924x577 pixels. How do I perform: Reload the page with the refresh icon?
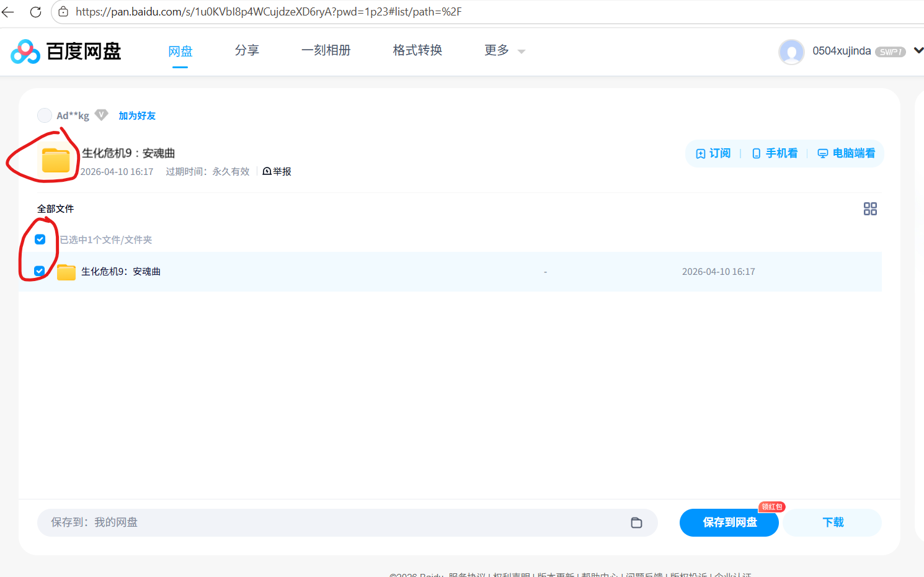tap(35, 12)
